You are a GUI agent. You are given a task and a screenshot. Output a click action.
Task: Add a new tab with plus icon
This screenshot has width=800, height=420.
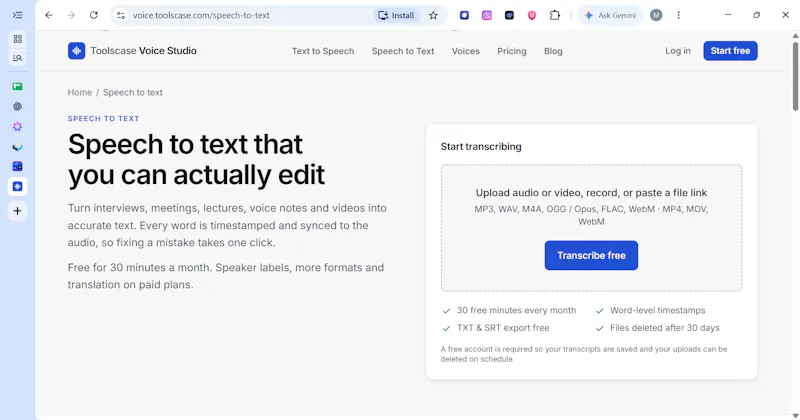click(x=17, y=211)
